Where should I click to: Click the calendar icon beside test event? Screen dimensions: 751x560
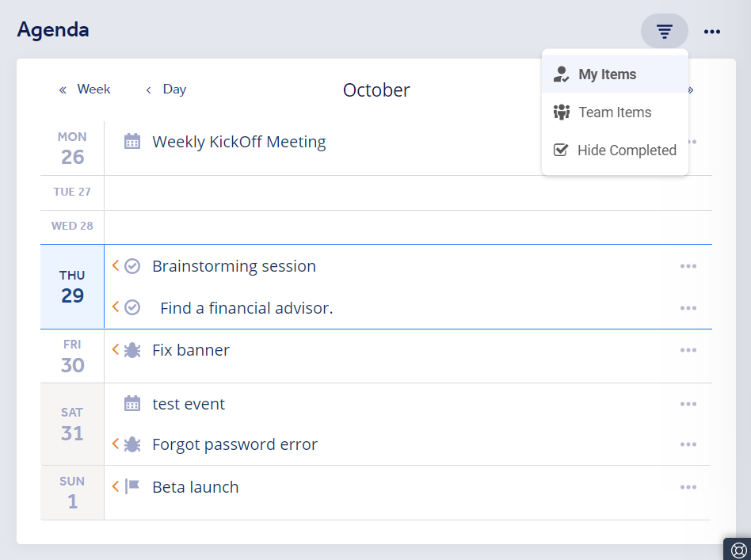[132, 404]
